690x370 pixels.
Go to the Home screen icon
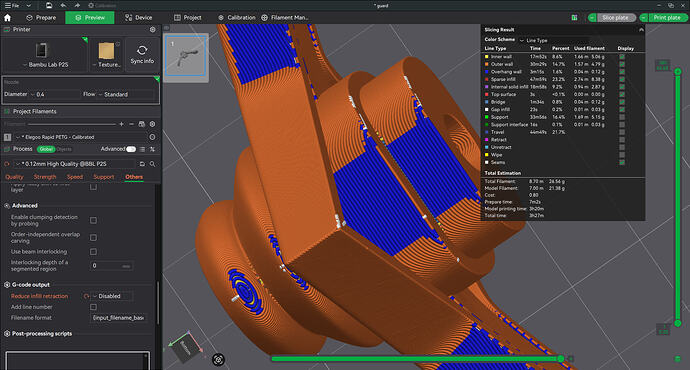7,18
